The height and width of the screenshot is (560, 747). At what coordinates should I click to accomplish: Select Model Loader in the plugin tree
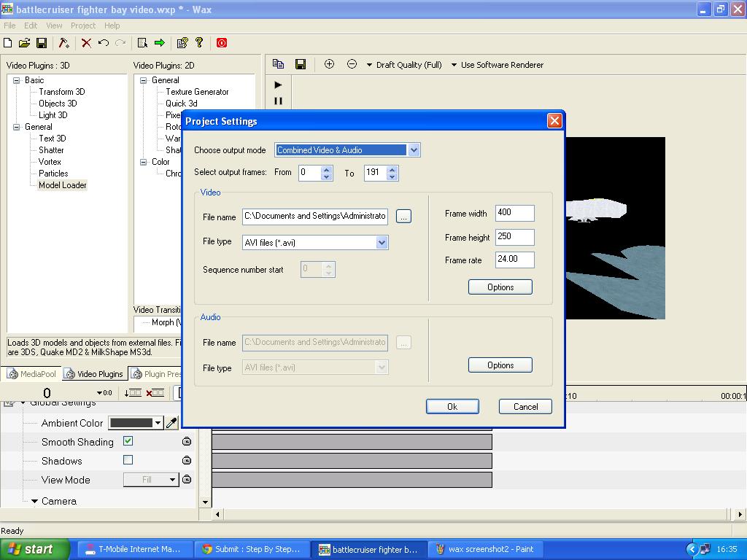[x=62, y=185]
